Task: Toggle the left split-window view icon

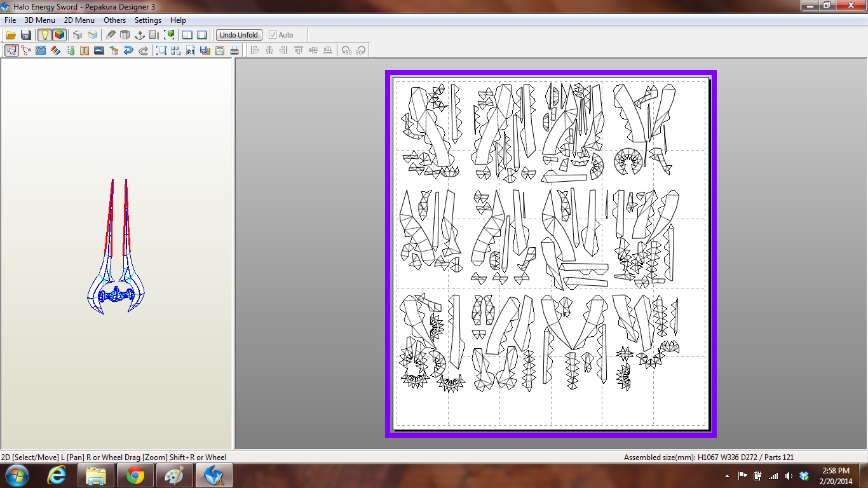Action: [x=187, y=35]
